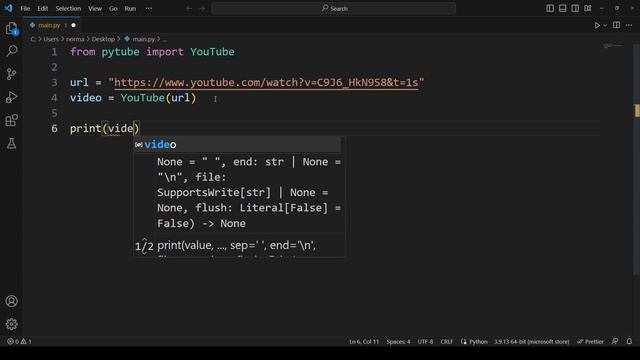Open Run and Debug view
The width and height of the screenshot is (640, 360).
tap(11, 97)
